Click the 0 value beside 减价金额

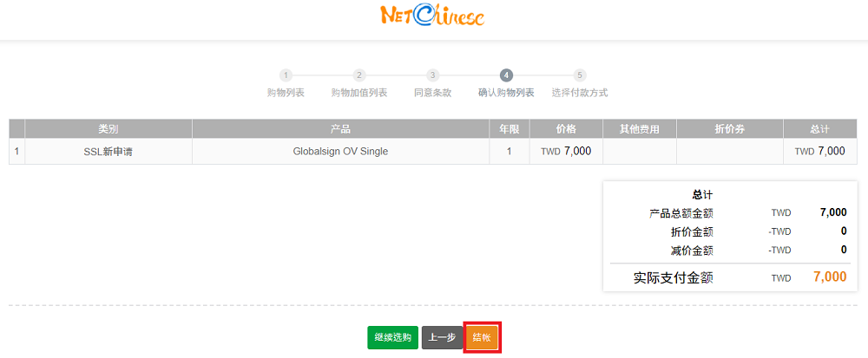pyautogui.click(x=844, y=250)
